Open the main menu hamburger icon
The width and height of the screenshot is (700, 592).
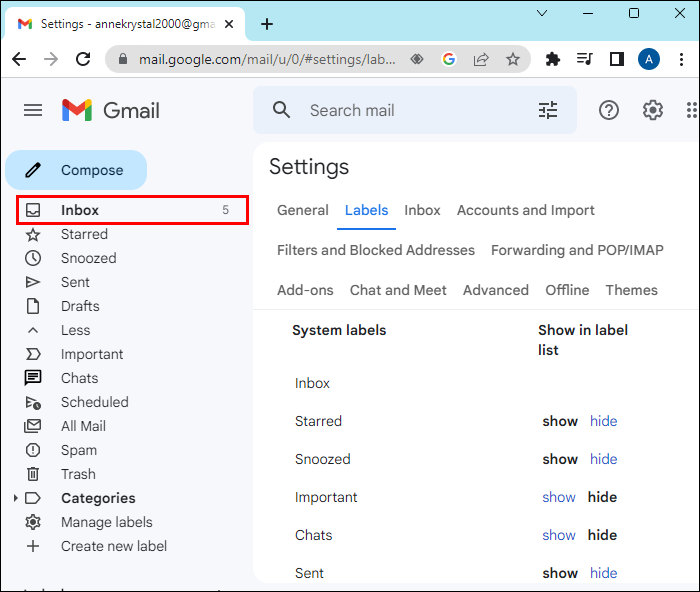pos(33,110)
